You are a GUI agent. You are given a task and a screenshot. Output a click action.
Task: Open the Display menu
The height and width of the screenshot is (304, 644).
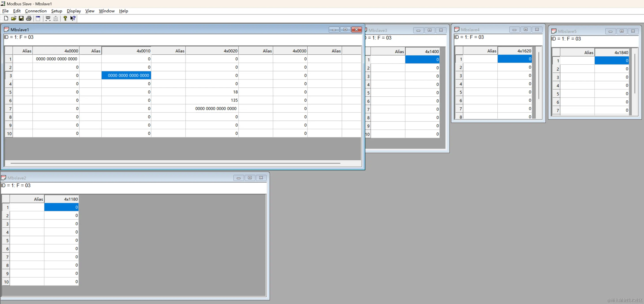coord(74,11)
